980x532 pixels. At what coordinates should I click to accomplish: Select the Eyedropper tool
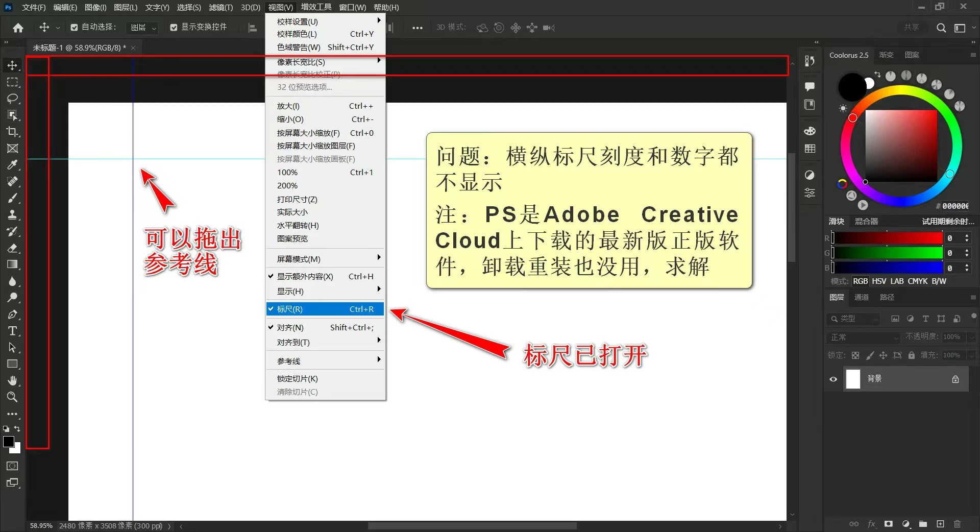click(x=12, y=165)
